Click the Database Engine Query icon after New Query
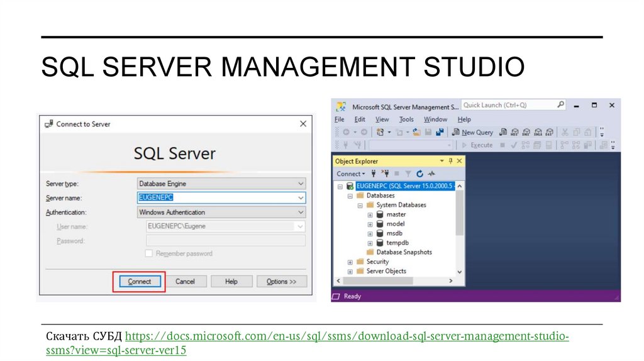 tap(502, 132)
